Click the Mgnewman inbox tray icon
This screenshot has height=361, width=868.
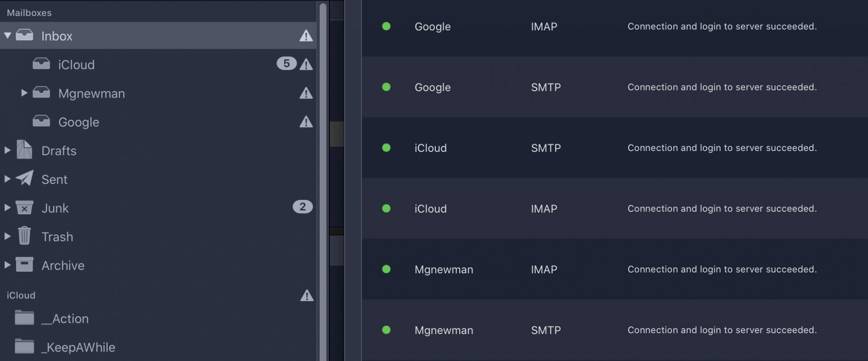(41, 92)
